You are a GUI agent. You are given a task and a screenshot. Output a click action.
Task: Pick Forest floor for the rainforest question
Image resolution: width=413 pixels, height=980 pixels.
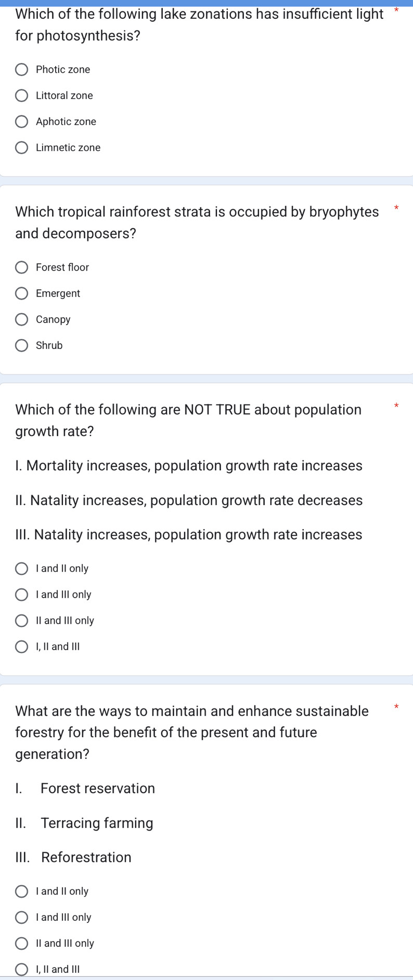tap(21, 267)
